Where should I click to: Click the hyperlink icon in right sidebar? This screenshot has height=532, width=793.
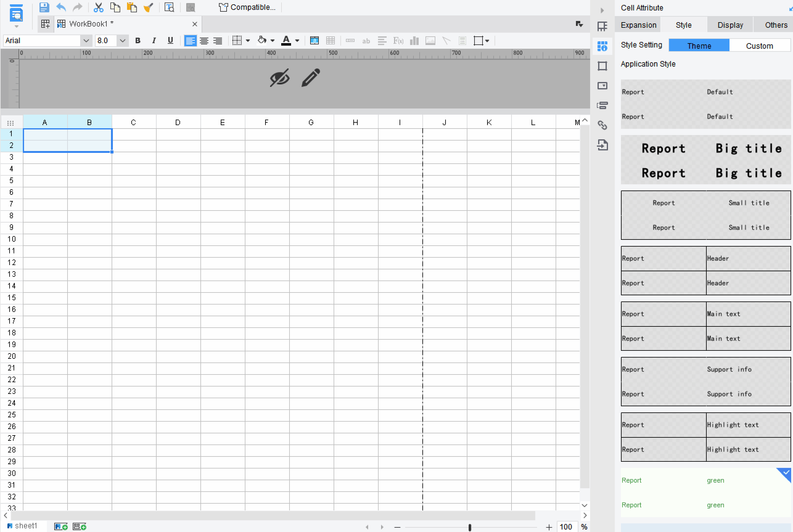coord(602,125)
